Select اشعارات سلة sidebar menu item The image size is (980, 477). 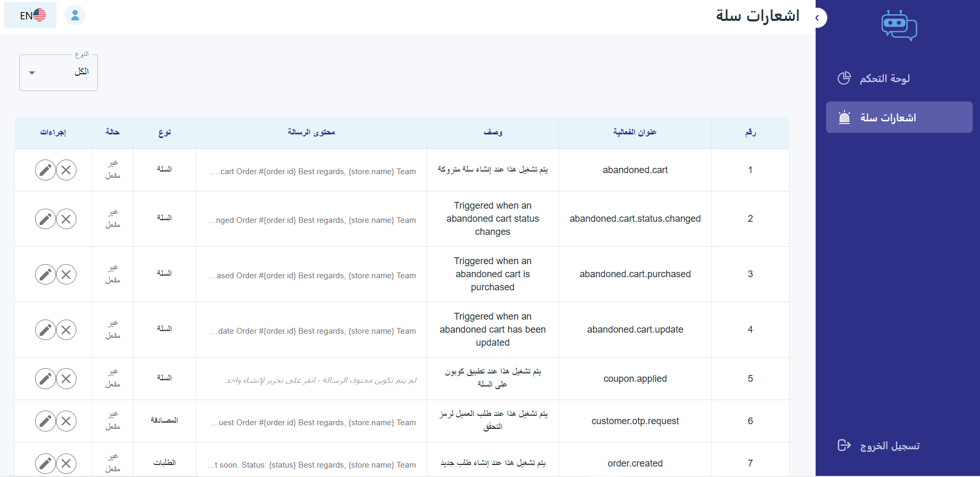(899, 117)
